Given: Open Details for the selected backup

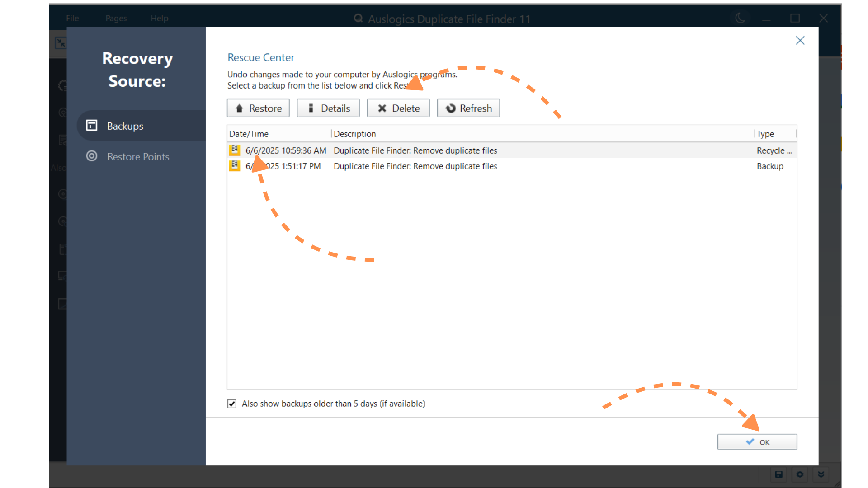Looking at the screenshot, I should point(328,108).
